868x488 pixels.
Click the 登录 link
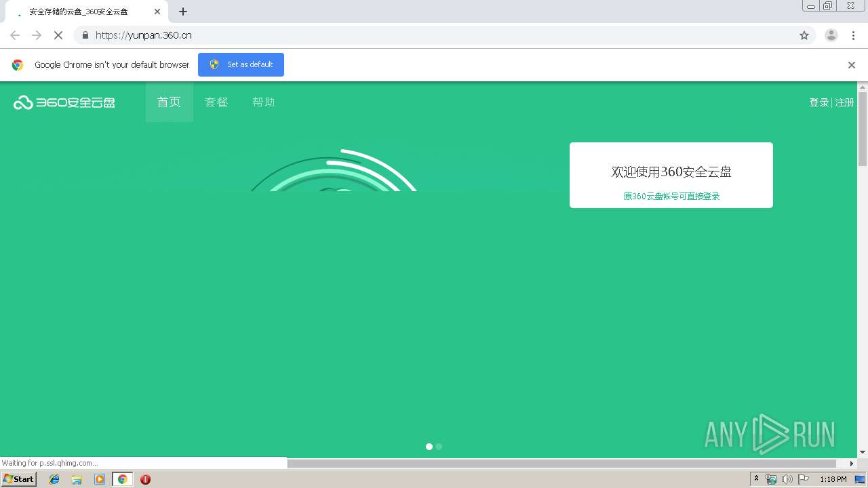coord(818,102)
